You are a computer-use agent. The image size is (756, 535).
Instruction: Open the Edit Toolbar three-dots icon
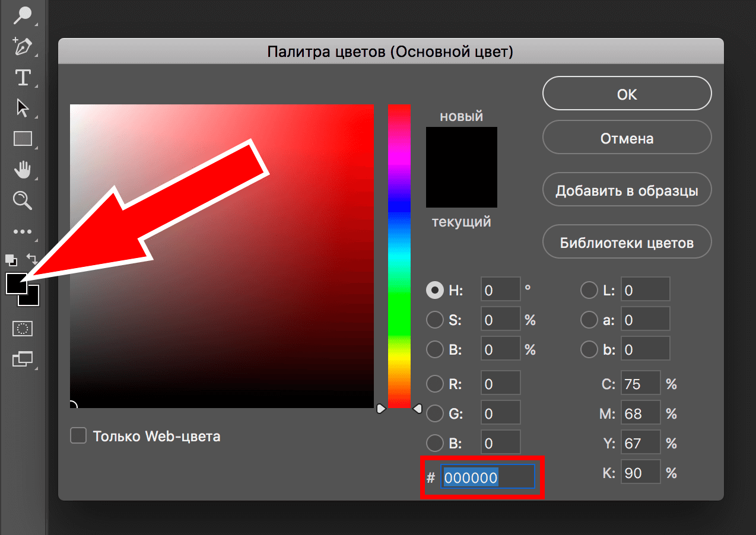coord(23,231)
